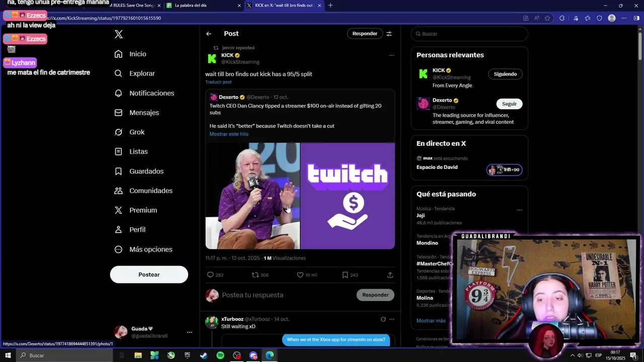Click the Grok icon on xTurbooz reply
644x362 pixels.
383,319
